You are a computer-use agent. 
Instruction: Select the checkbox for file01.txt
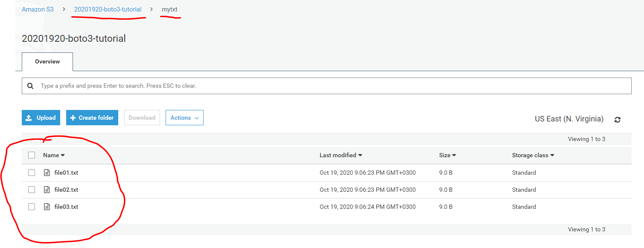tap(32, 173)
